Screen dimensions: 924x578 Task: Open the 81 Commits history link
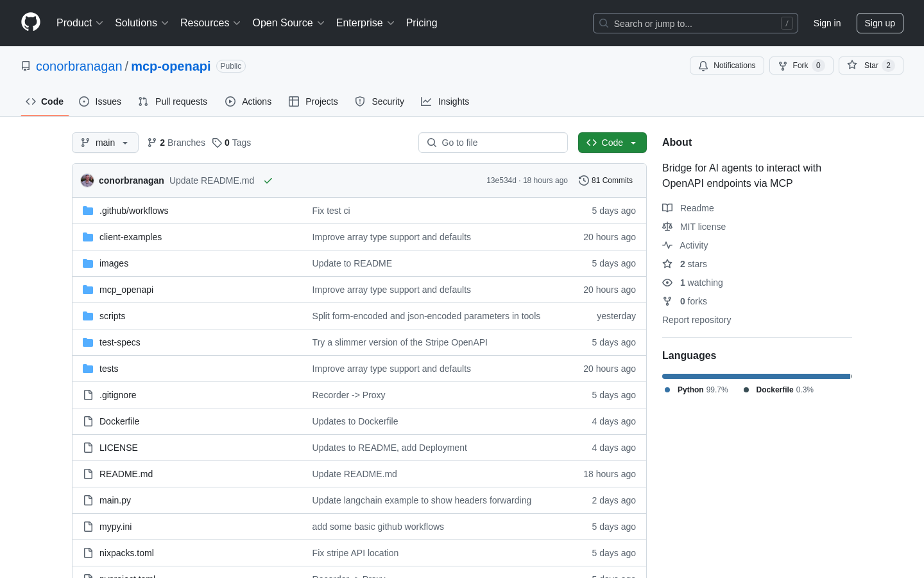coord(606,180)
